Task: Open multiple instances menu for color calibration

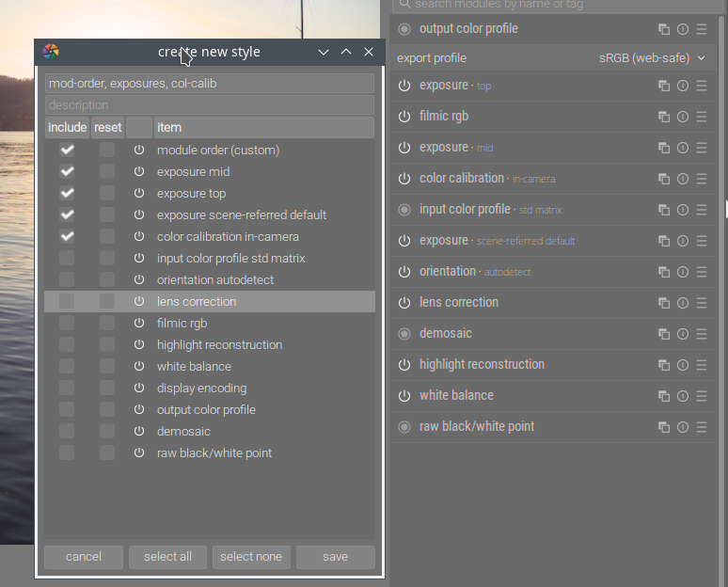Action: click(x=664, y=179)
